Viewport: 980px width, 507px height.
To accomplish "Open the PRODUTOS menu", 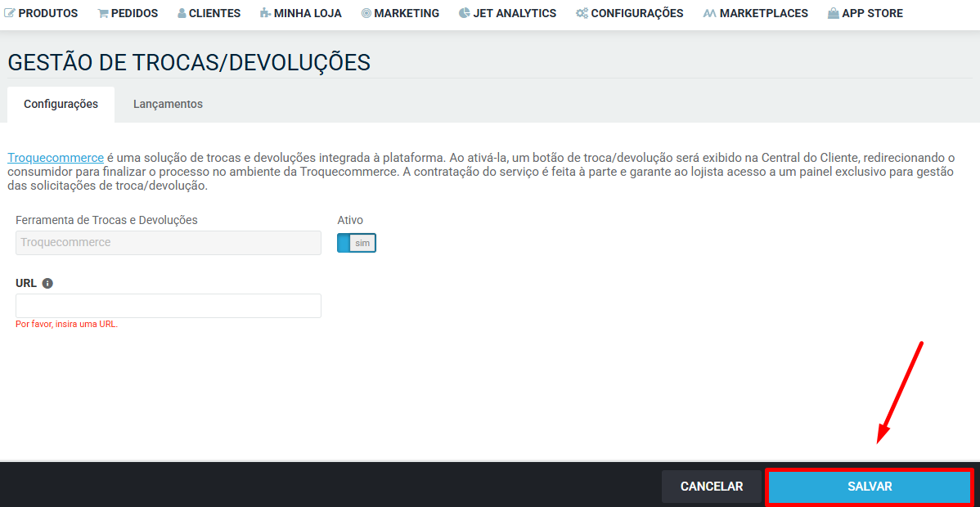I will pos(41,13).
